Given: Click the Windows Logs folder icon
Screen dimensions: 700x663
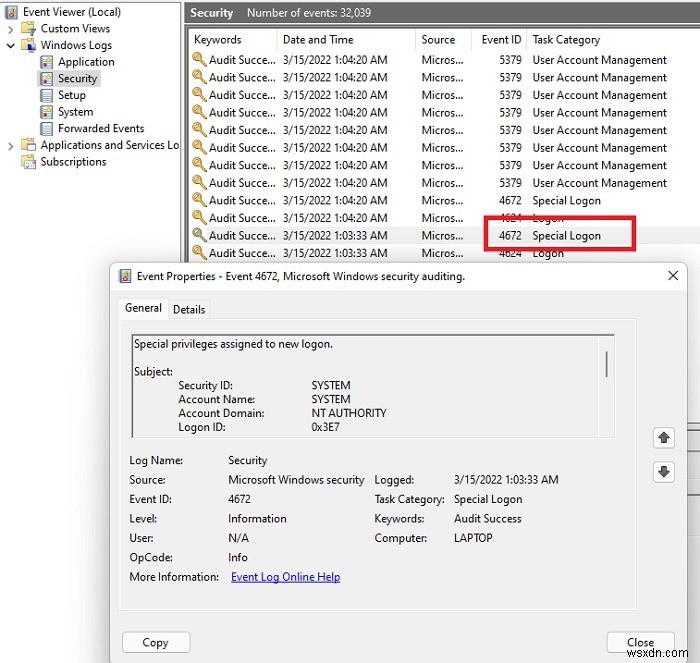Looking at the screenshot, I should (29, 45).
